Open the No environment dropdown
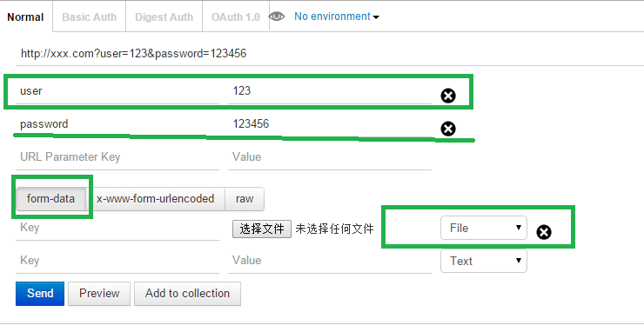The height and width of the screenshot is (332, 644). point(337,17)
